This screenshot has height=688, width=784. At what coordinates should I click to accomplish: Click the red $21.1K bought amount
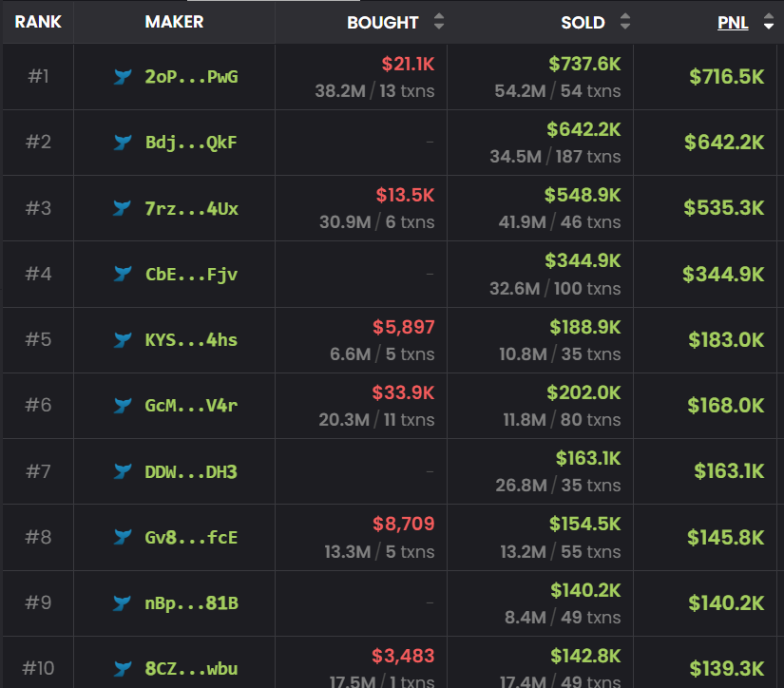pyautogui.click(x=407, y=66)
